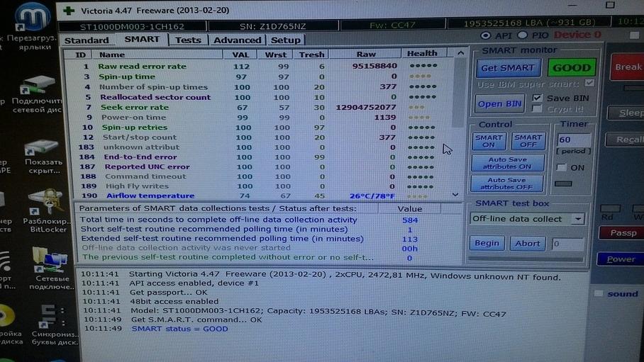Switch to the Tests tab
Screen dimensions: 644x362
188,40
